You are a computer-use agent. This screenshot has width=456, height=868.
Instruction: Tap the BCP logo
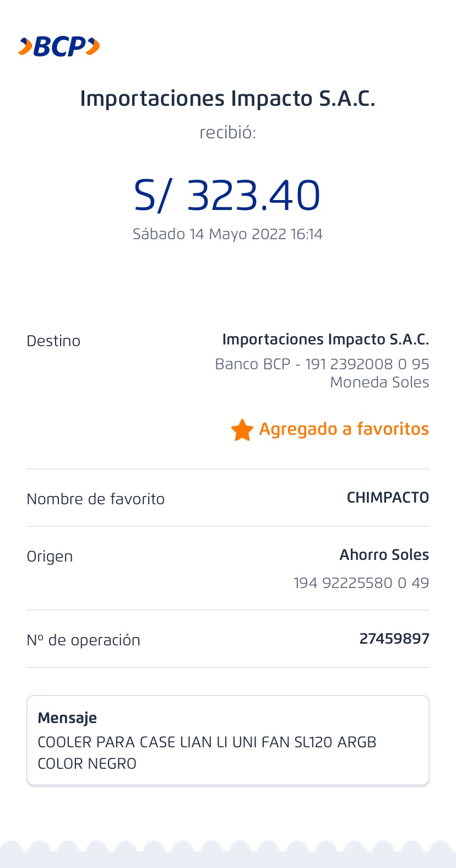[59, 47]
